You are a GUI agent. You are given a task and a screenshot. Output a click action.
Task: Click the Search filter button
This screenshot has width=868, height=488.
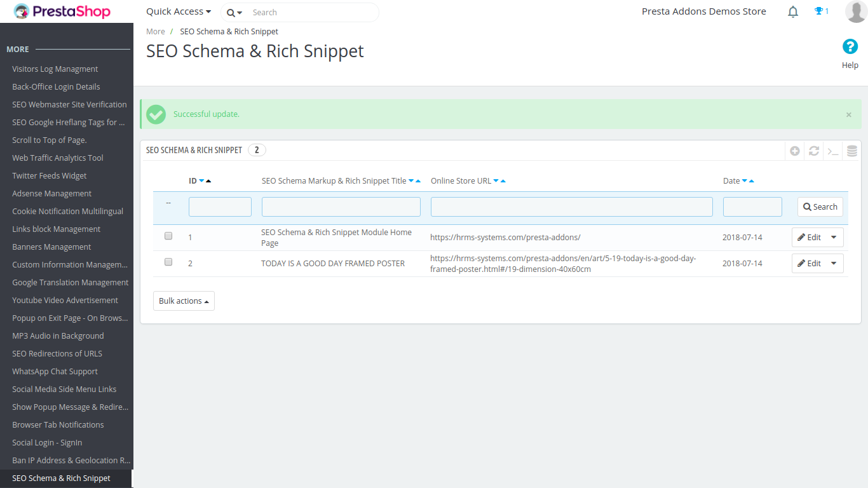pos(820,207)
